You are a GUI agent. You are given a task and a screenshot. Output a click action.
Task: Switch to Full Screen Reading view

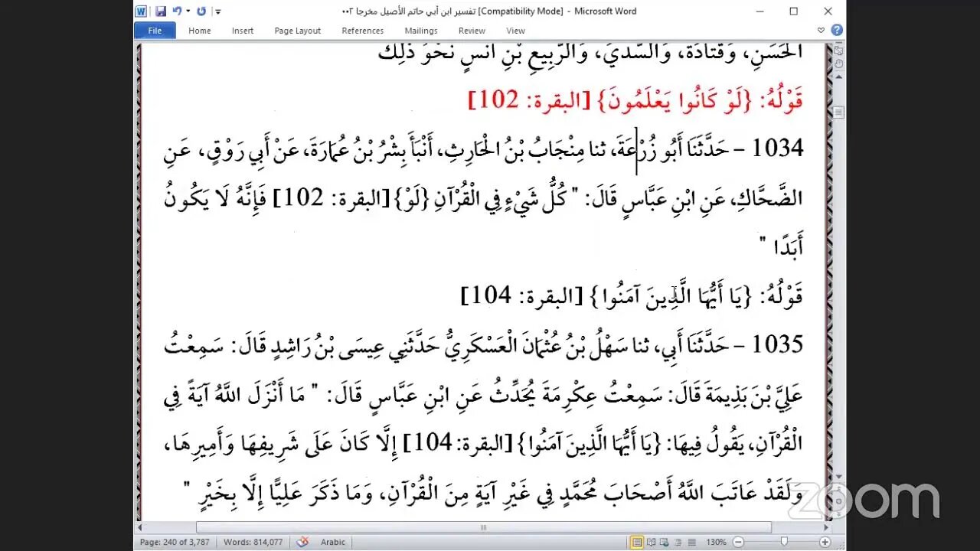tap(651, 542)
